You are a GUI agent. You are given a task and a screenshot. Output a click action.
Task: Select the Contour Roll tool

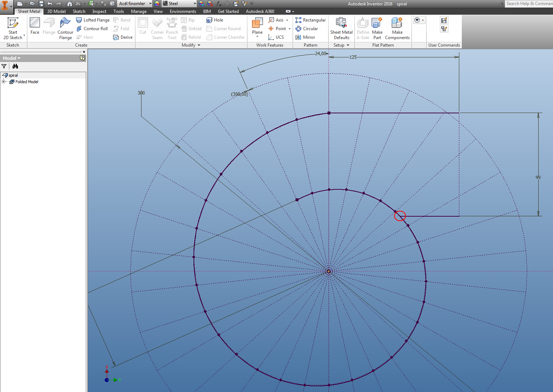click(x=92, y=29)
